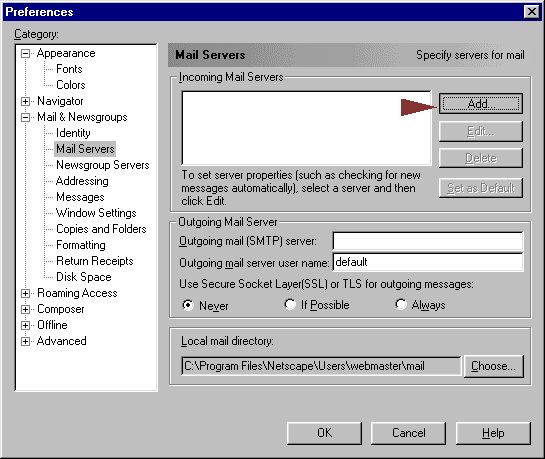
Task: Expand the Navigator category
Action: tap(25, 101)
